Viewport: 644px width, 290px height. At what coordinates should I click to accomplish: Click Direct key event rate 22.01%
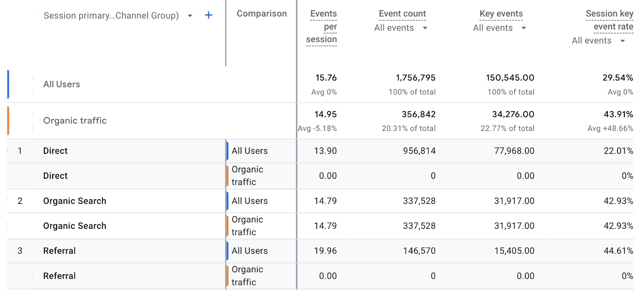(618, 151)
